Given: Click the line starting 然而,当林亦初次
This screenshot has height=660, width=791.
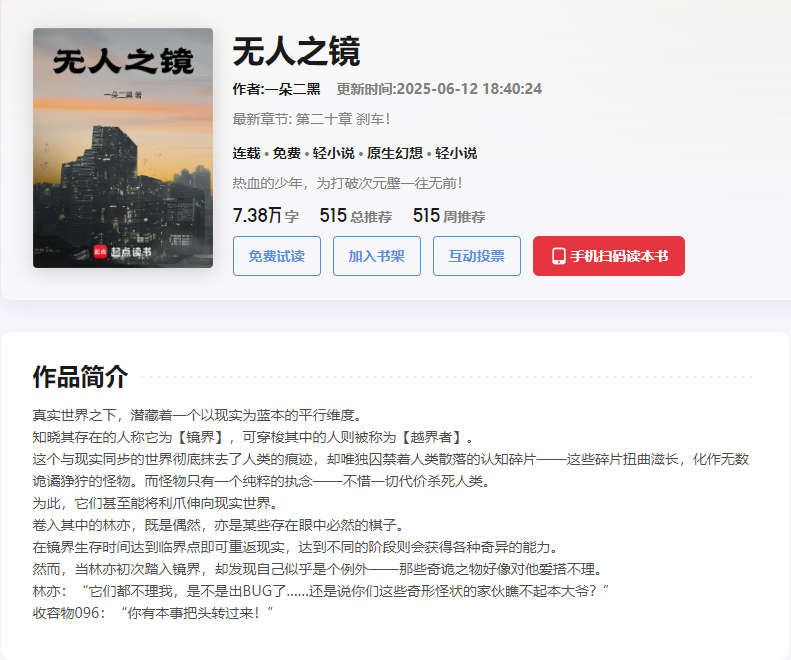Looking at the screenshot, I should [318, 569].
